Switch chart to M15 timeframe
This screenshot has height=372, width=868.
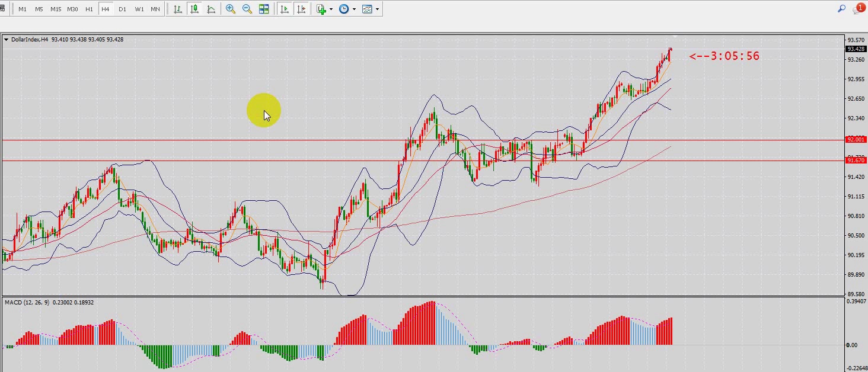click(x=56, y=9)
